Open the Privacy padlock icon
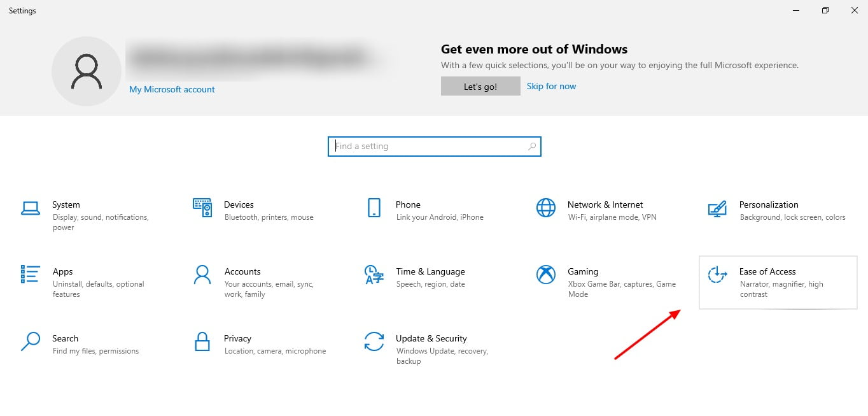Screen dimensions: 868x416 coord(202,341)
